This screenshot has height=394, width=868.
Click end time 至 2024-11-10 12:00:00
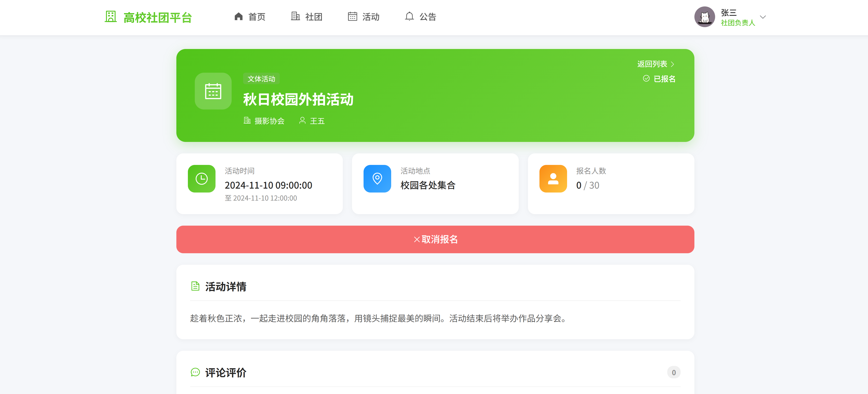pos(261,198)
